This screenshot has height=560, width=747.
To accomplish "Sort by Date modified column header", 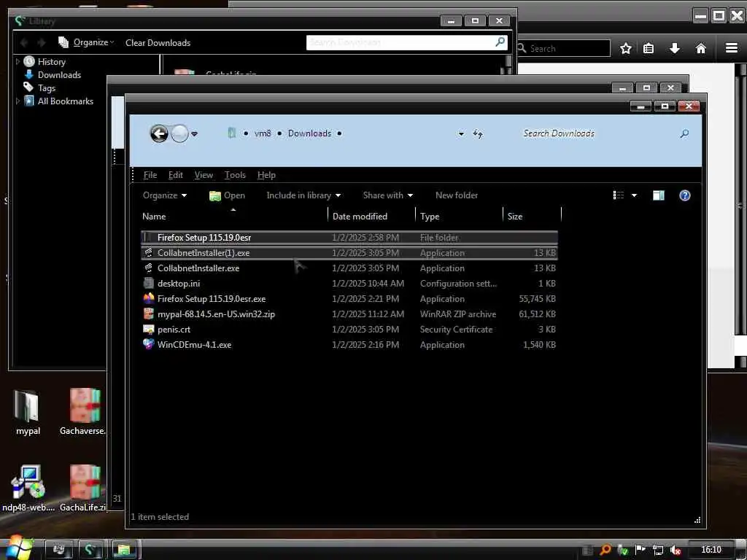I will tap(371, 216).
